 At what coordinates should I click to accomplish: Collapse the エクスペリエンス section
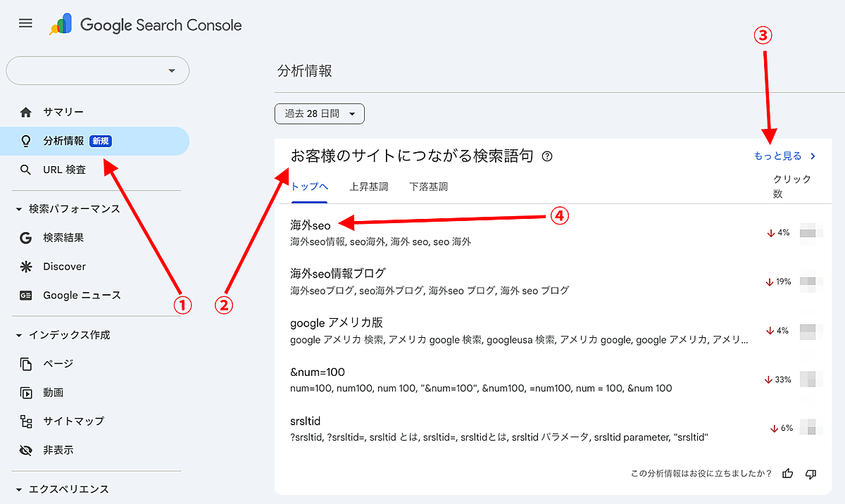click(62, 489)
